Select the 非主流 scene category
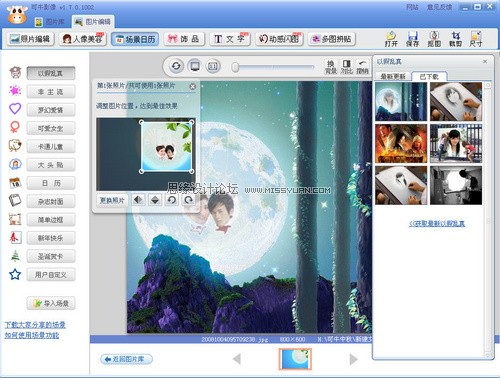The height and width of the screenshot is (378, 500). click(51, 92)
